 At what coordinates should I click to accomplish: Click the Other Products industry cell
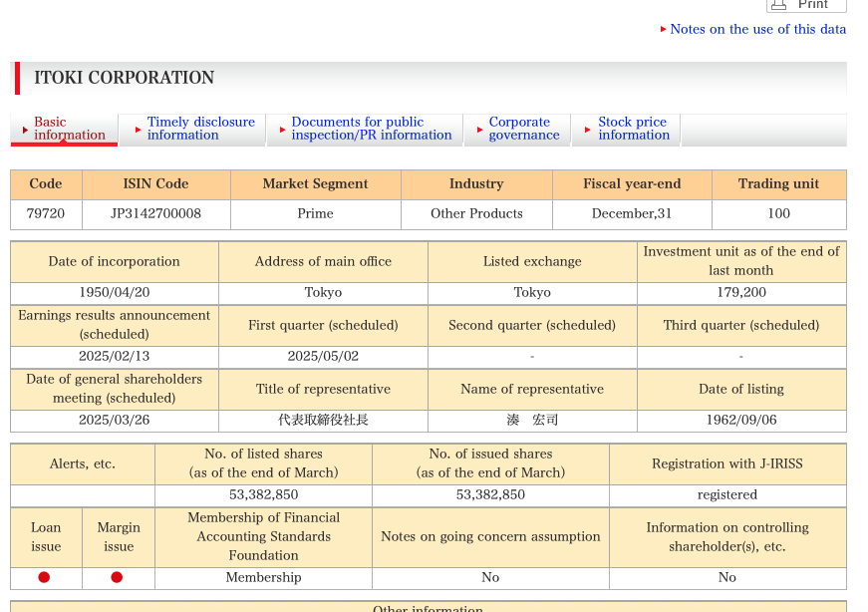476,213
